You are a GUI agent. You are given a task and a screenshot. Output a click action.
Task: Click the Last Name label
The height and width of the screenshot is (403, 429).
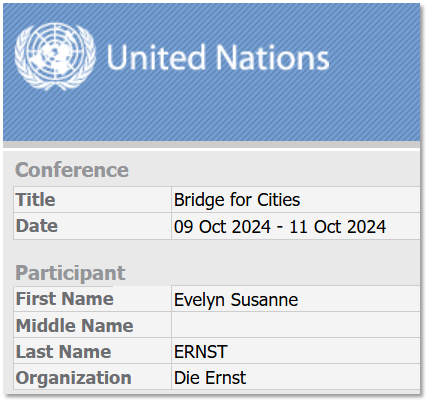tap(63, 352)
